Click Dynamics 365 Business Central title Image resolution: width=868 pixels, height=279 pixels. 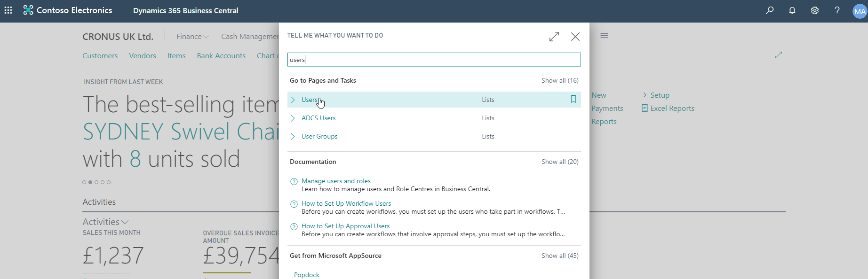pos(186,10)
